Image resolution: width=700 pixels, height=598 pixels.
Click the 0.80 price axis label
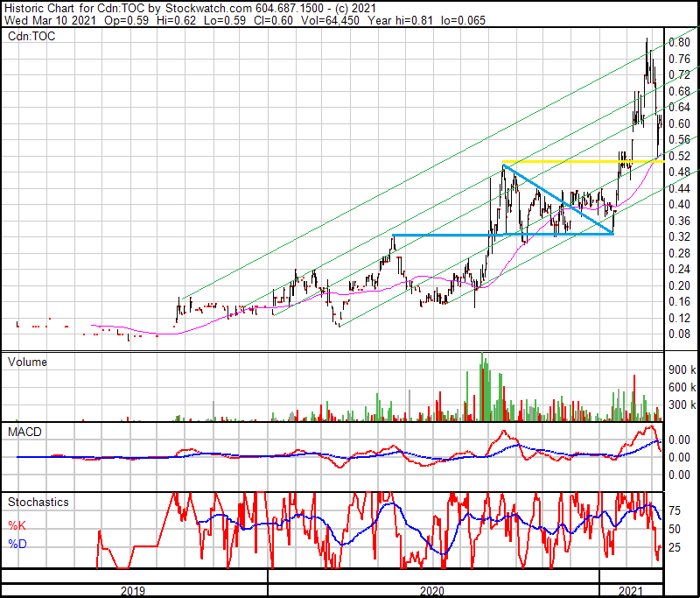coord(680,42)
